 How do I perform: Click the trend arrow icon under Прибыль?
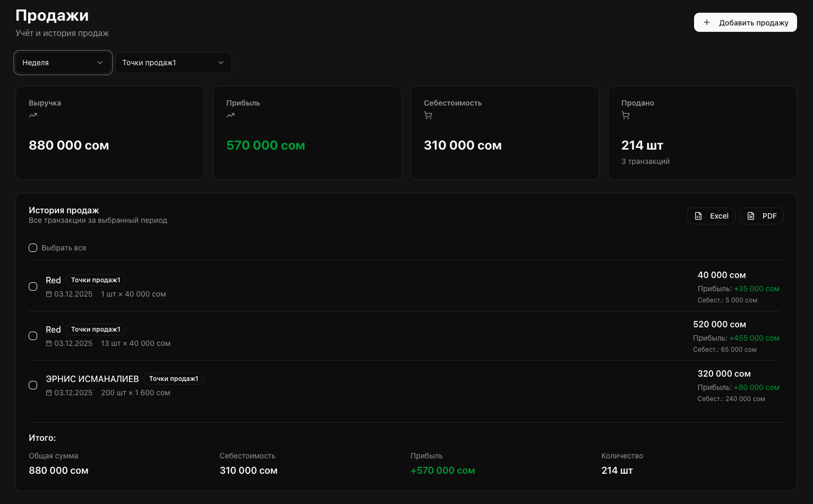pyautogui.click(x=230, y=115)
